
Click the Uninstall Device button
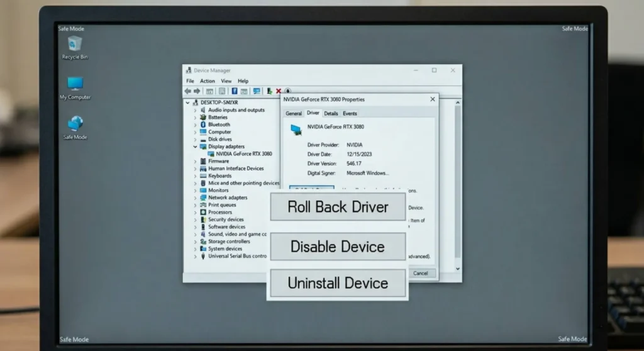click(x=338, y=283)
